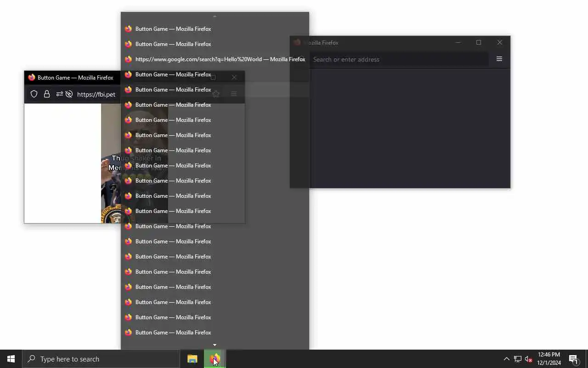Maximize the right Mozilla Firefox window
This screenshot has height=368, width=588.
[x=479, y=42]
